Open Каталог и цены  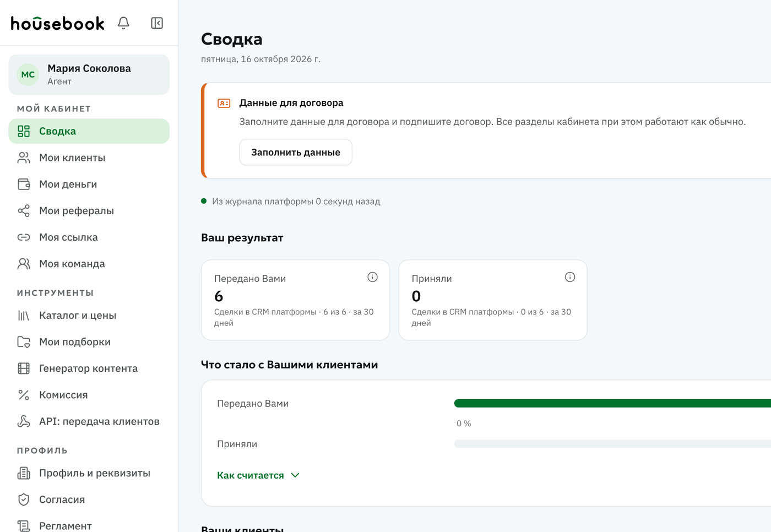click(89, 315)
